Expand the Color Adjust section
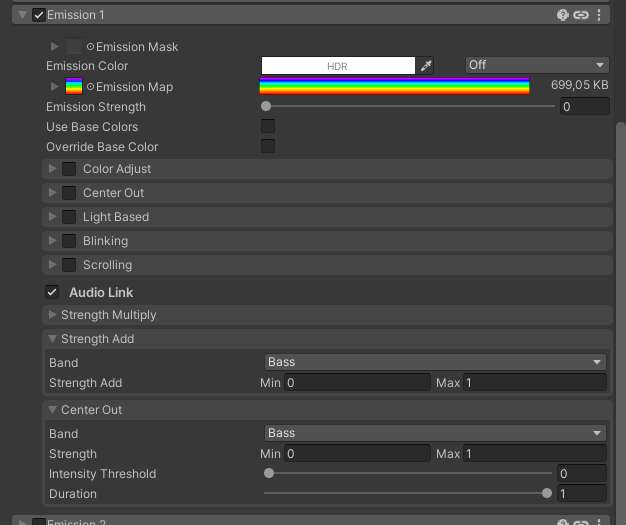The height and width of the screenshot is (525, 626). [52, 168]
